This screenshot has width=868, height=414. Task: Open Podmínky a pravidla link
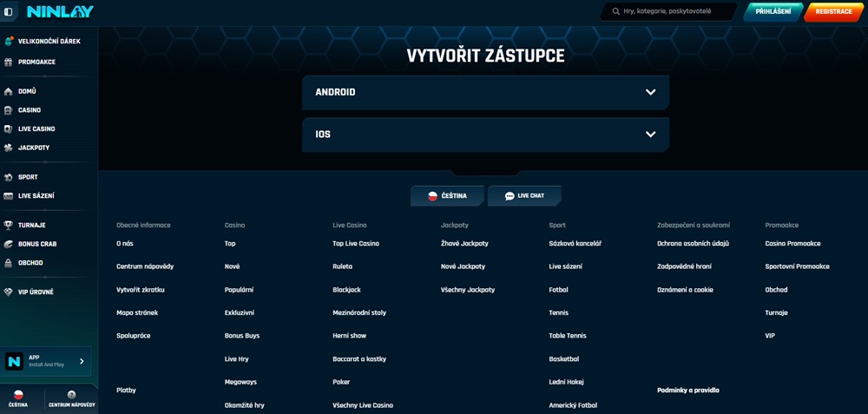688,391
